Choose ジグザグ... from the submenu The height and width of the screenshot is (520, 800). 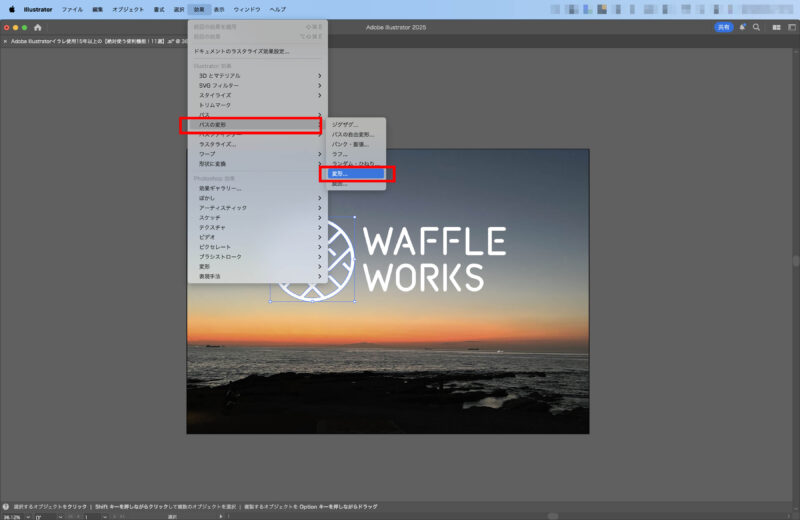point(345,125)
